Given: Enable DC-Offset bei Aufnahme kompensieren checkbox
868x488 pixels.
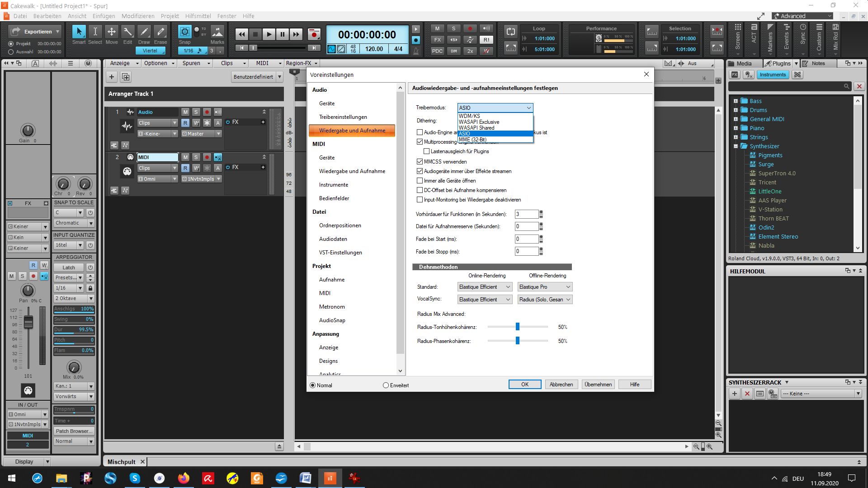Looking at the screenshot, I should 420,190.
